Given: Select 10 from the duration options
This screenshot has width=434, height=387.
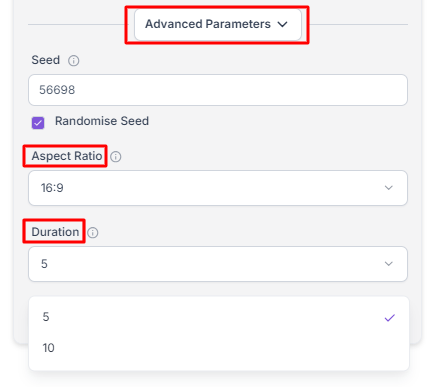Looking at the screenshot, I should pos(219,348).
